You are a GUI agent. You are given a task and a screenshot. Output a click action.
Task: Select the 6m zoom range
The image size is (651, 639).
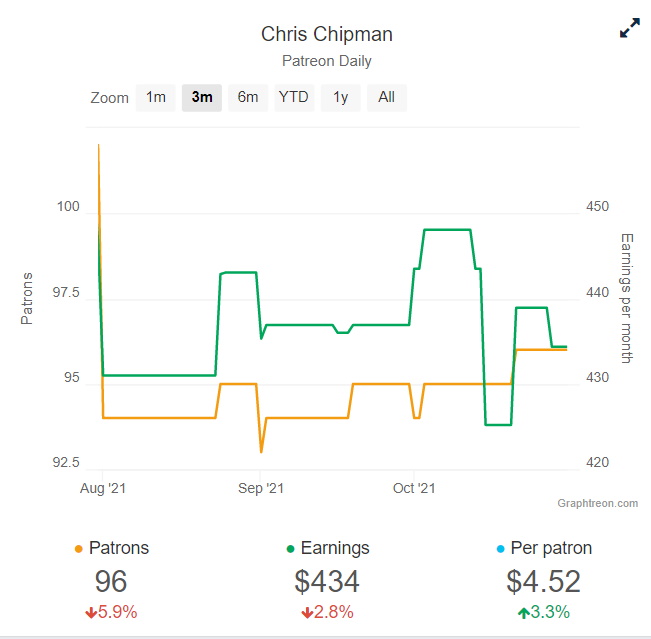[248, 98]
